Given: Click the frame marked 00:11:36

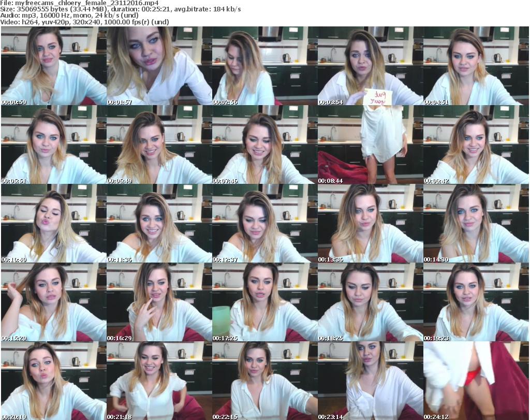Looking at the screenshot, I should point(159,223).
